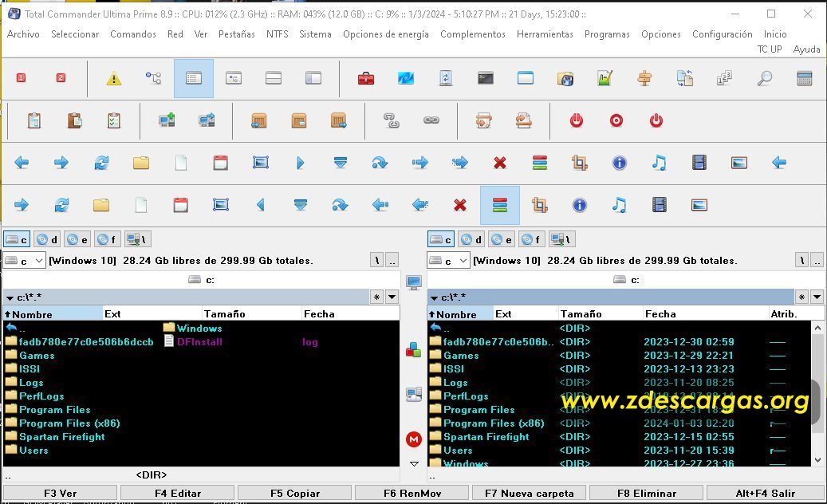The image size is (827, 504).
Task: Open the Opciones de energía menu
Action: [385, 34]
